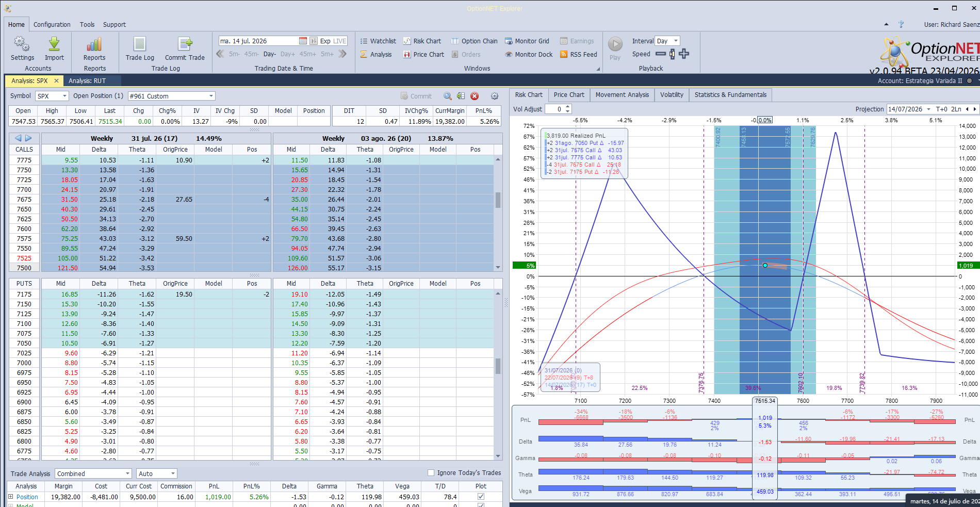Decrease Vol Adjust with the down stepper
Screen dimensions: 980x507
click(568, 111)
